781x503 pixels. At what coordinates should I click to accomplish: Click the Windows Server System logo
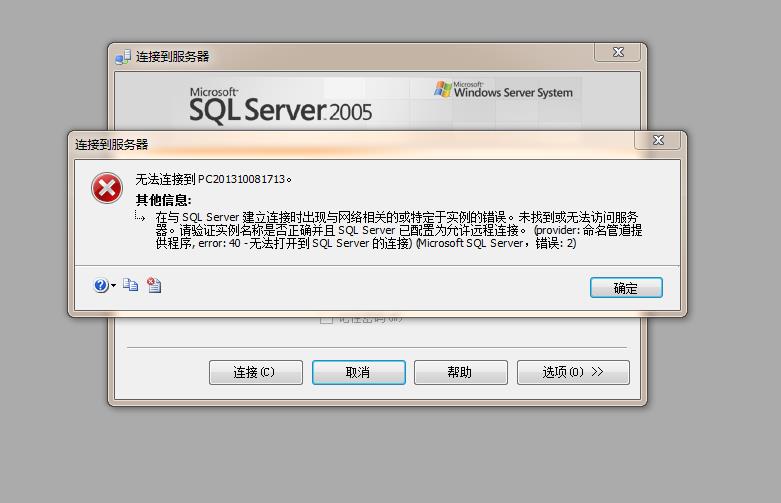pos(503,90)
